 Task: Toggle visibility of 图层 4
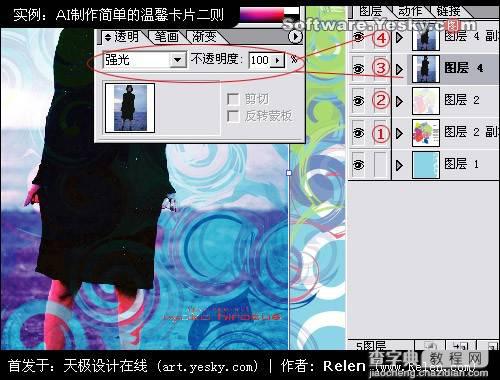coord(358,69)
